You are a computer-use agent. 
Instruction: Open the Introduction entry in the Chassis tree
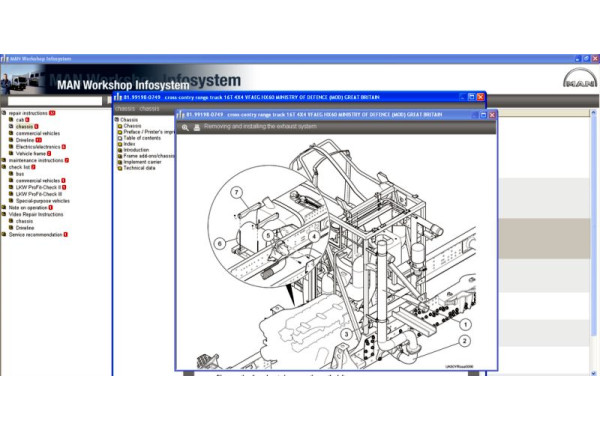tap(140, 150)
